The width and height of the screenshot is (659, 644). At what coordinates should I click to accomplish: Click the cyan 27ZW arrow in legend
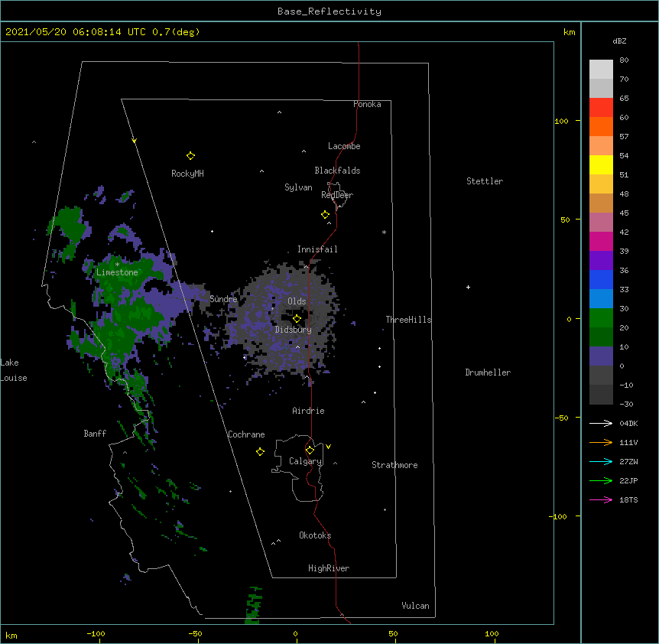(601, 461)
